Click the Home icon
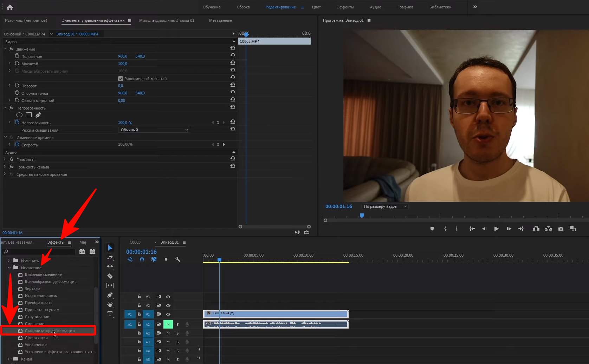The height and width of the screenshot is (364, 589). pos(10,7)
